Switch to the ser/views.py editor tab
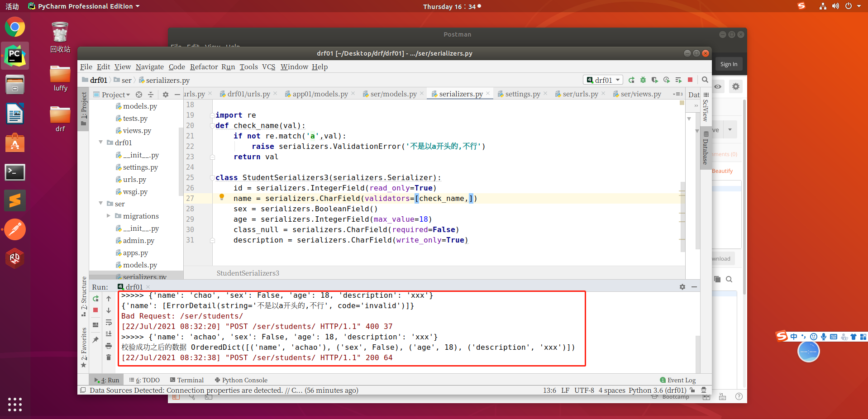The height and width of the screenshot is (419, 868). pyautogui.click(x=640, y=94)
